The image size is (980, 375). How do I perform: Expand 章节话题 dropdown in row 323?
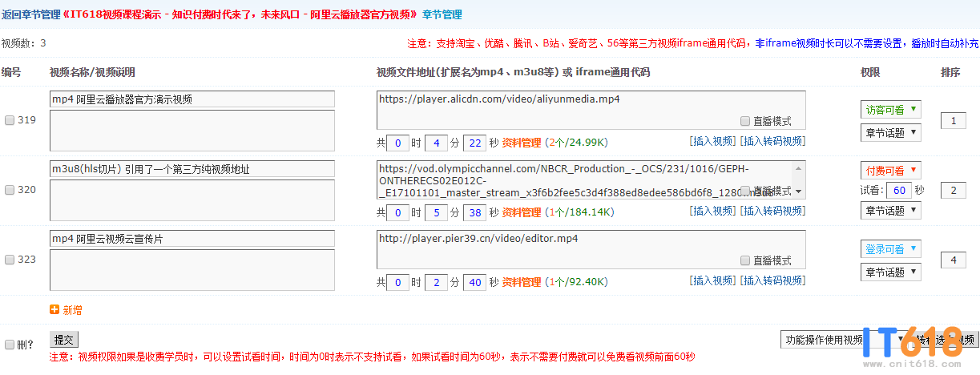pos(891,272)
